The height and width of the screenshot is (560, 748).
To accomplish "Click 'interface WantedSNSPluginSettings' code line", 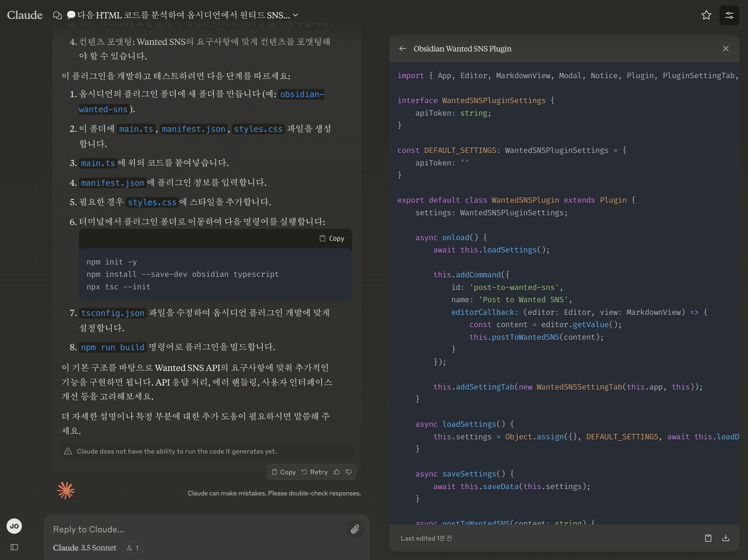I will point(476,101).
